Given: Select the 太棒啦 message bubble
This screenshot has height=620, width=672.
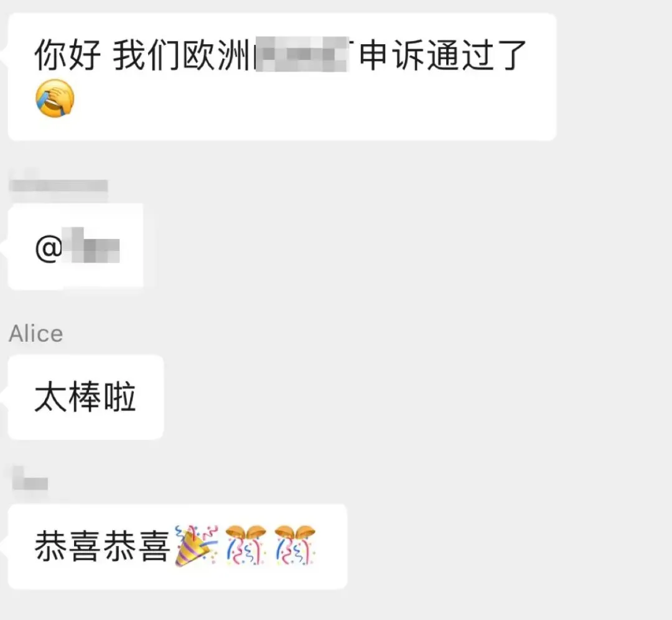Looking at the screenshot, I should (x=86, y=397).
